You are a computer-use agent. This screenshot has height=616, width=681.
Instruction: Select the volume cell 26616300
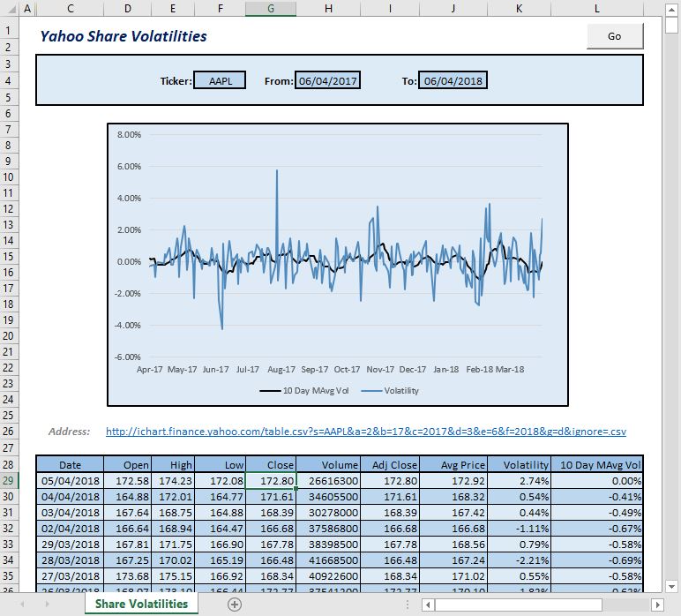(328, 481)
